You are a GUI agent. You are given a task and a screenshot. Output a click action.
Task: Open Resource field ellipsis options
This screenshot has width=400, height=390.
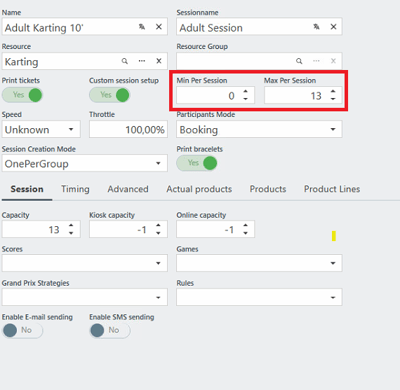pos(142,61)
